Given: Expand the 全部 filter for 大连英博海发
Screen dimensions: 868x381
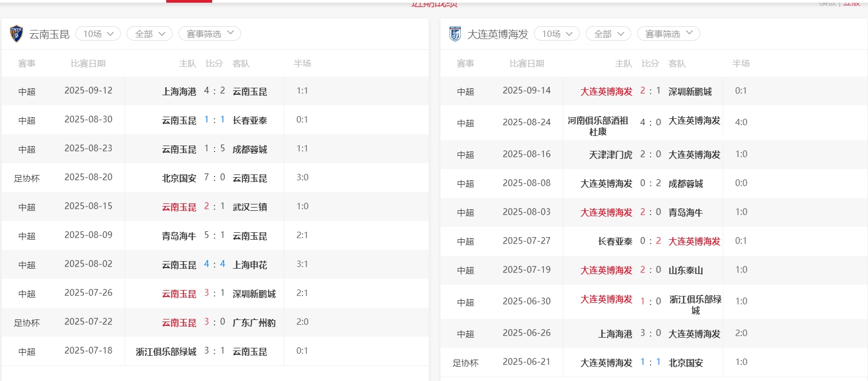Looking at the screenshot, I should pos(608,34).
